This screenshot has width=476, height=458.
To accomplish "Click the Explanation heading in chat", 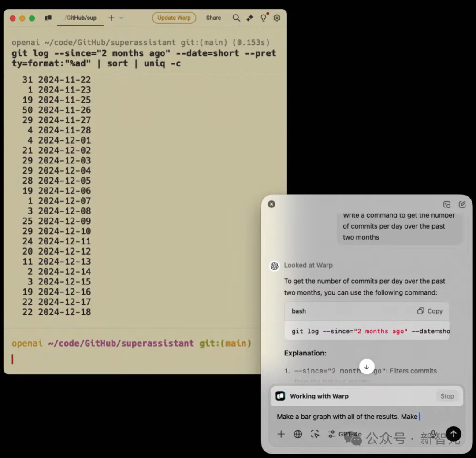I will coord(305,353).
